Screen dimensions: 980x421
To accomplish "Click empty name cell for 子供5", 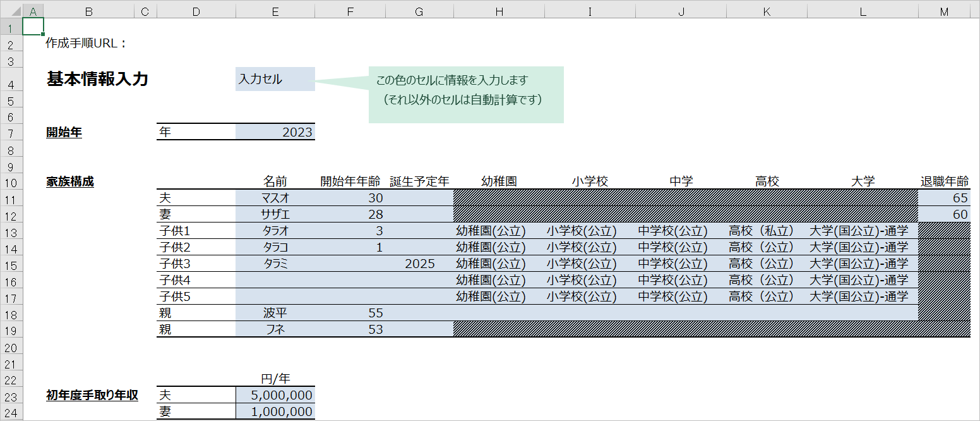I will pos(275,296).
